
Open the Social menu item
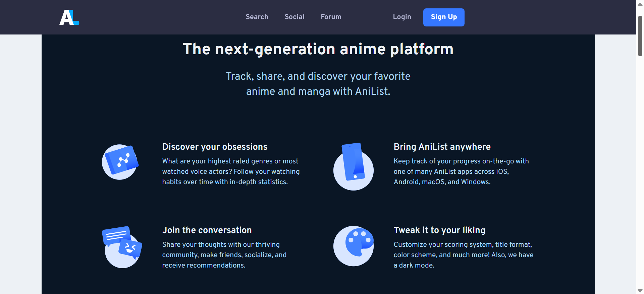pos(294,17)
